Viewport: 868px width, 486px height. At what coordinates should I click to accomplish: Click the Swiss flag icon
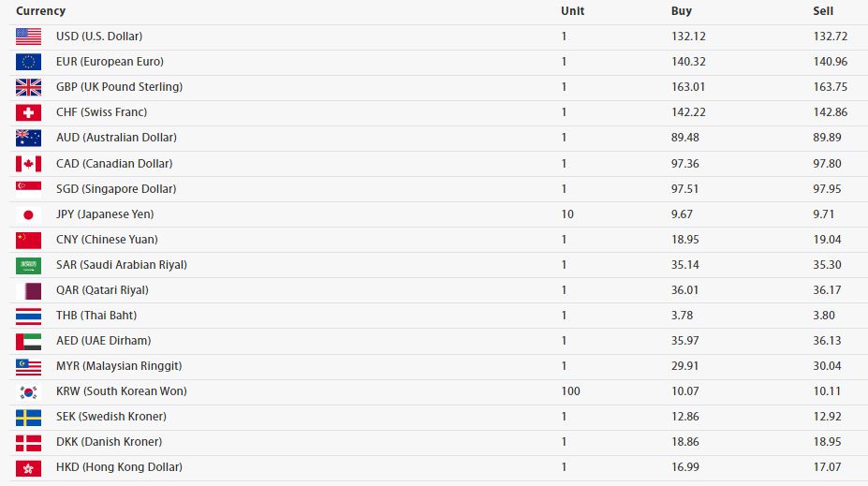[x=28, y=113]
